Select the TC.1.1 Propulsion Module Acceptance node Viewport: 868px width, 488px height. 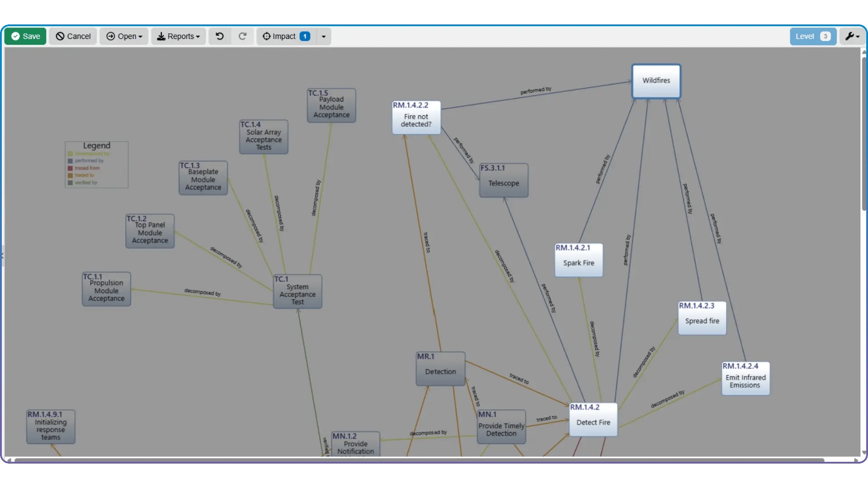[x=106, y=289]
